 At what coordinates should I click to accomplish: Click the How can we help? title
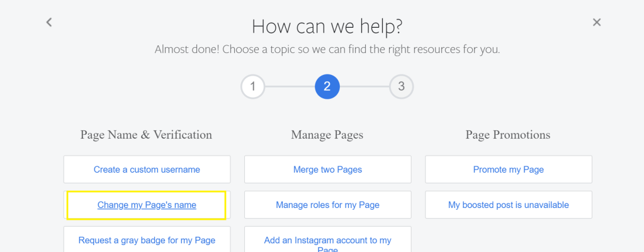(327, 26)
